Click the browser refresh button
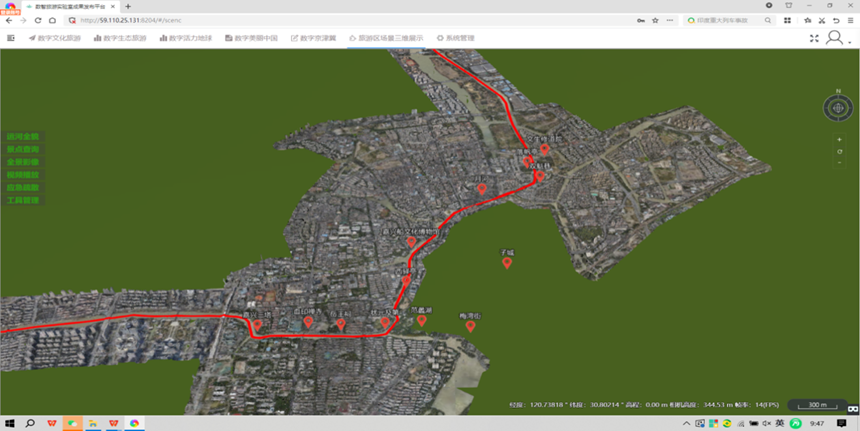This screenshot has width=860, height=431. pos(38,20)
